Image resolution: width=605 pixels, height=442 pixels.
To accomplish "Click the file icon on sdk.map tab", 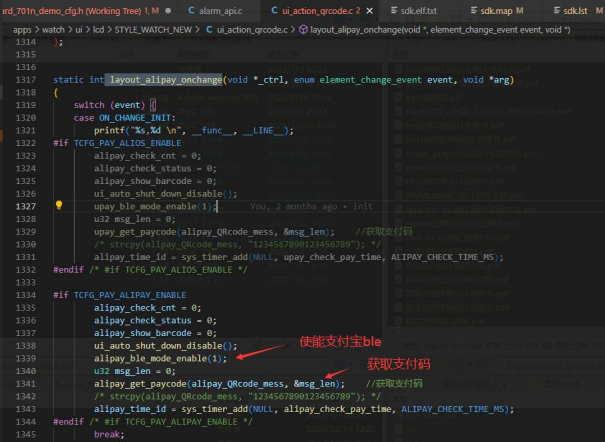I will click(474, 10).
